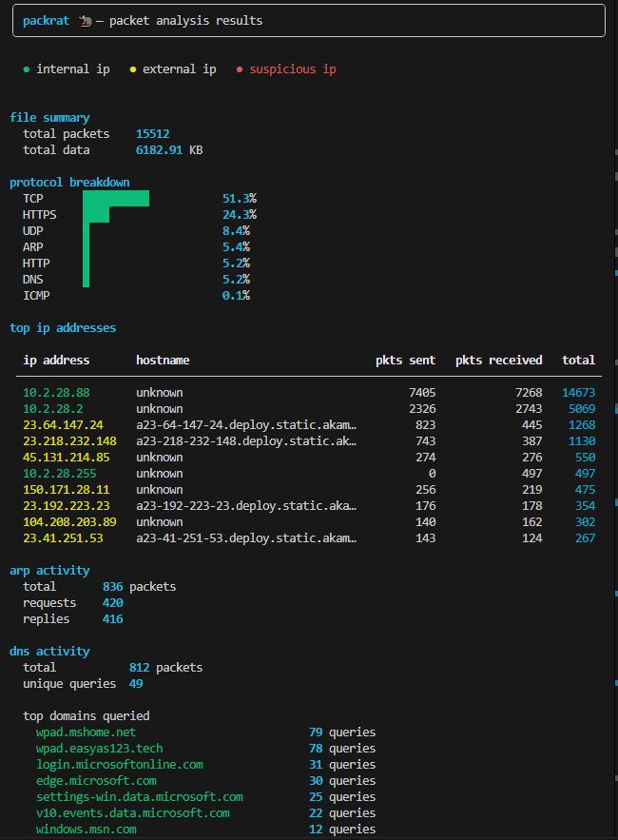The image size is (618, 840).
Task: Click domain wpad.mshome.net
Action: (87, 732)
